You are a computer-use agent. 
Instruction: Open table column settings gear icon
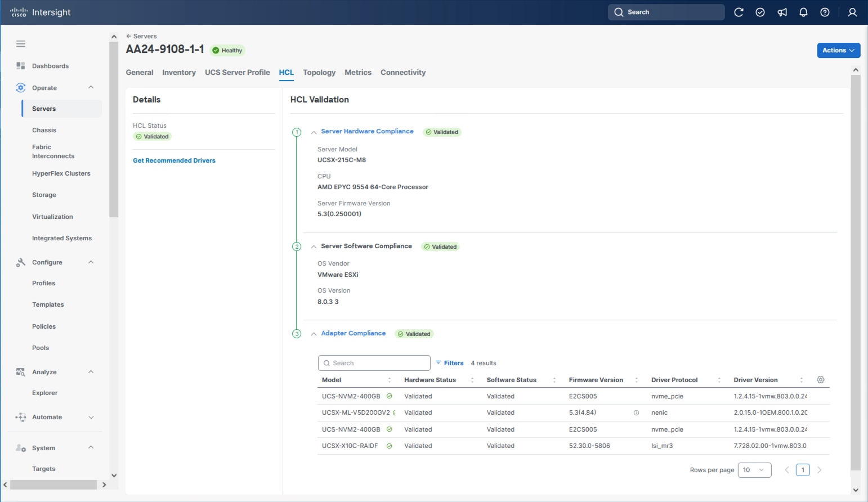pos(820,380)
